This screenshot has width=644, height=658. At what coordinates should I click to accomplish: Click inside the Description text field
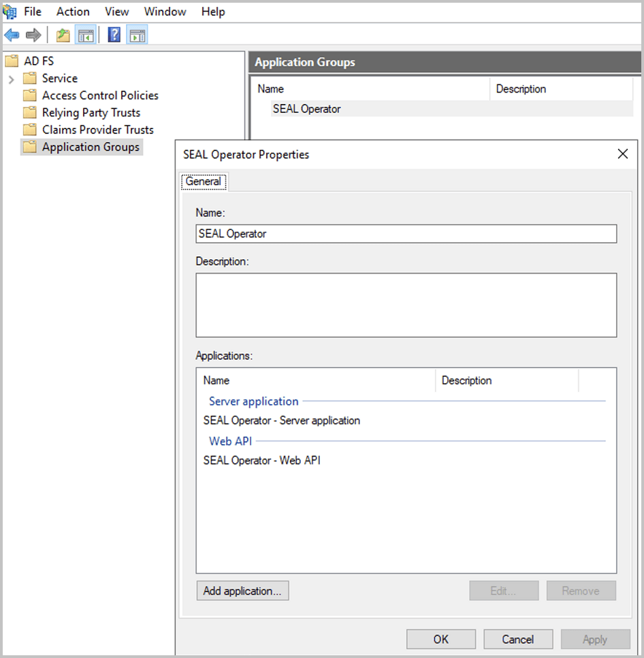tap(406, 305)
